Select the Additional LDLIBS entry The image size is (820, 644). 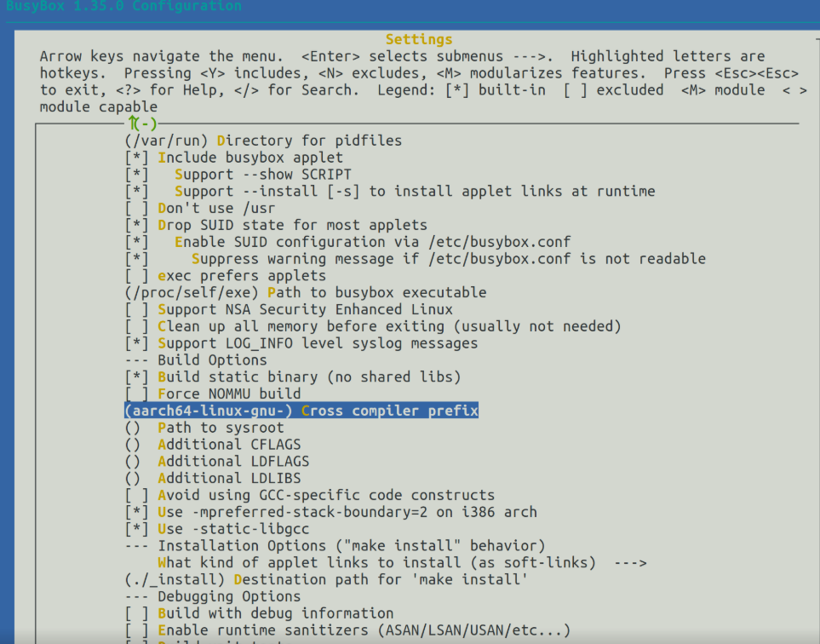[x=213, y=478]
